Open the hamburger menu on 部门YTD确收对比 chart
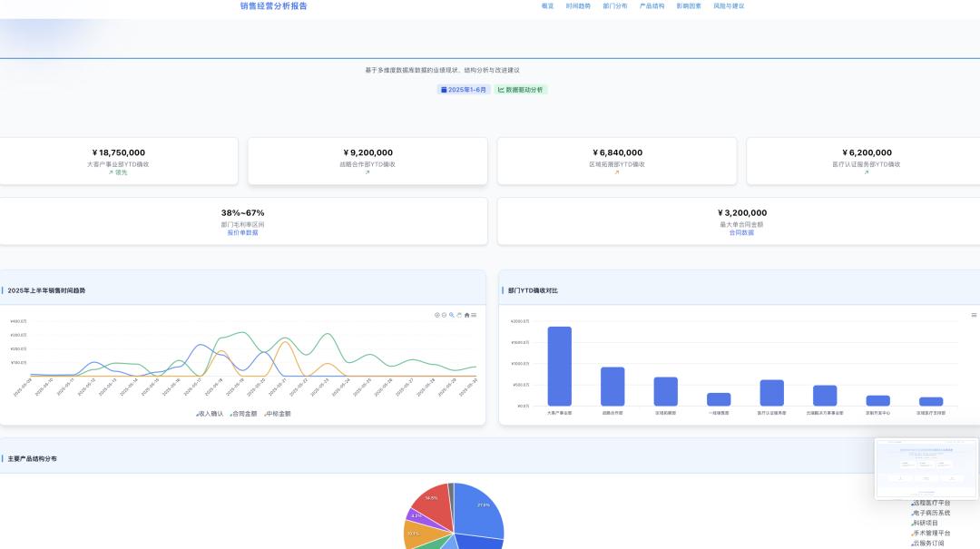This screenshot has height=549, width=980. [974, 315]
